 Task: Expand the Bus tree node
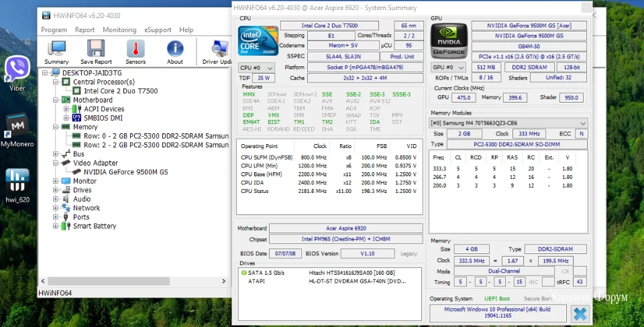pos(56,154)
